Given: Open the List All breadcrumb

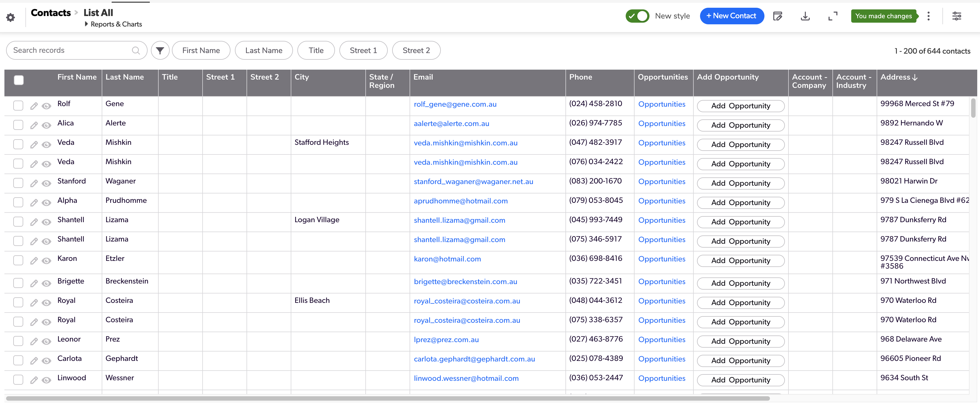Looking at the screenshot, I should click(x=98, y=13).
